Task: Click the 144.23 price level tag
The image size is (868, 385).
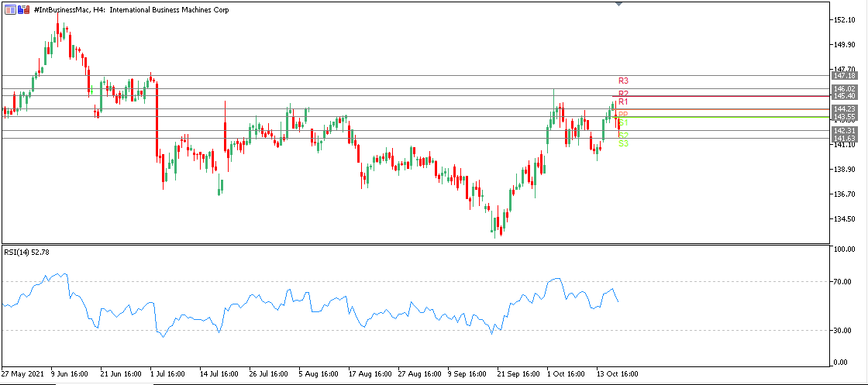Action: click(843, 109)
